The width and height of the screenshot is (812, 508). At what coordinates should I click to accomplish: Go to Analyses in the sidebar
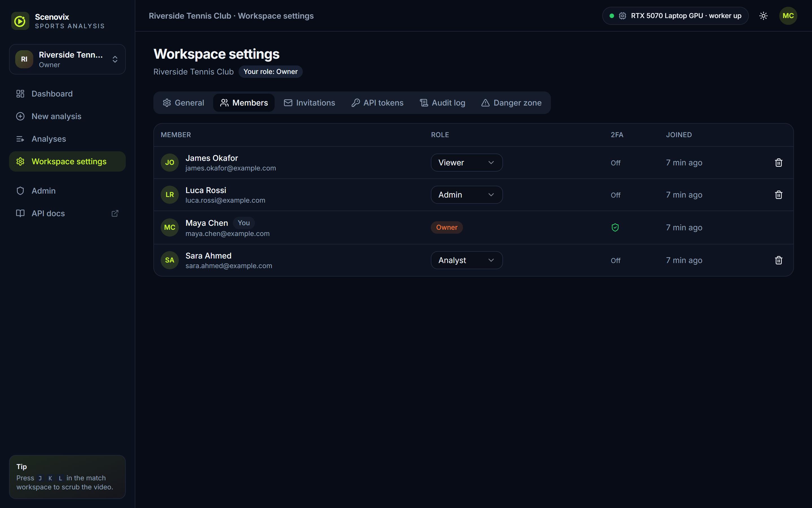67,139
